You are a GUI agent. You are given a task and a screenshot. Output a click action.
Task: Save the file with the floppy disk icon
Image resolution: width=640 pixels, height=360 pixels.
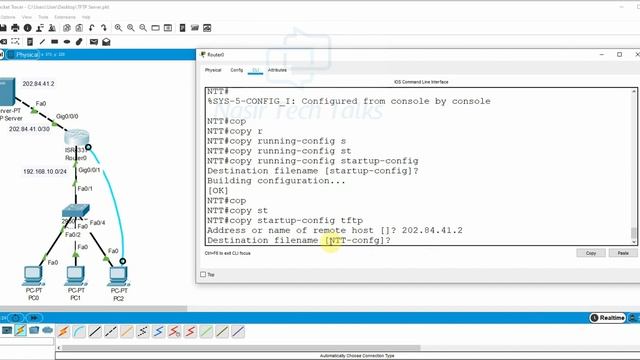pyautogui.click(x=3, y=28)
